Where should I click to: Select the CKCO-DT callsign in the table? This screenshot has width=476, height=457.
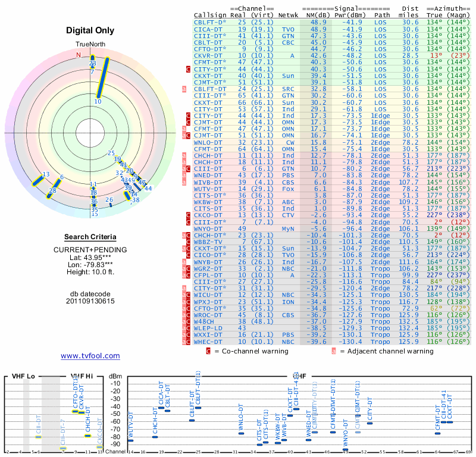(x=208, y=215)
